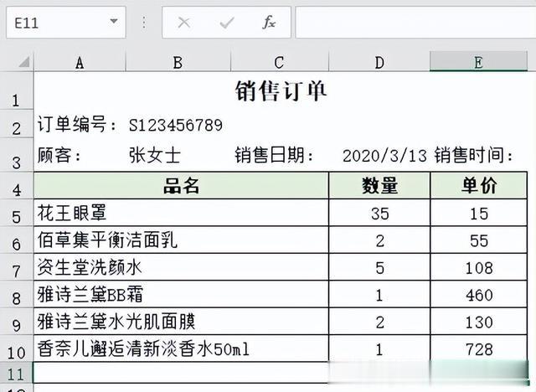Viewport: 536px width, 392px height.
Task: Click quantity 2 for 佰草集平衡洁面乳
Action: 379,240
